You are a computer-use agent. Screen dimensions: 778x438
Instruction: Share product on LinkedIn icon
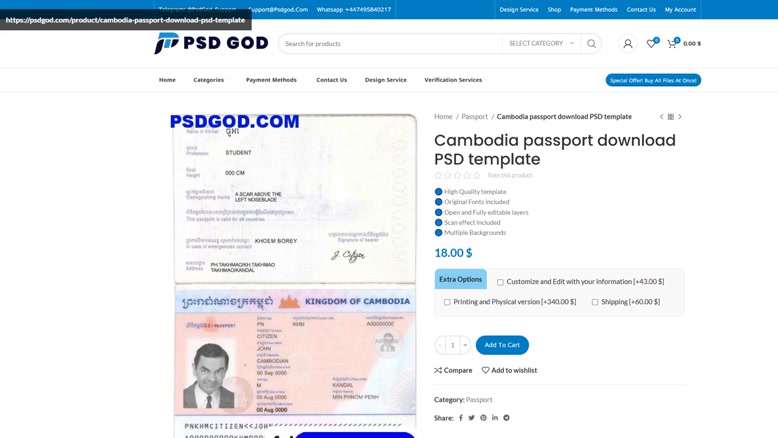[x=495, y=418]
